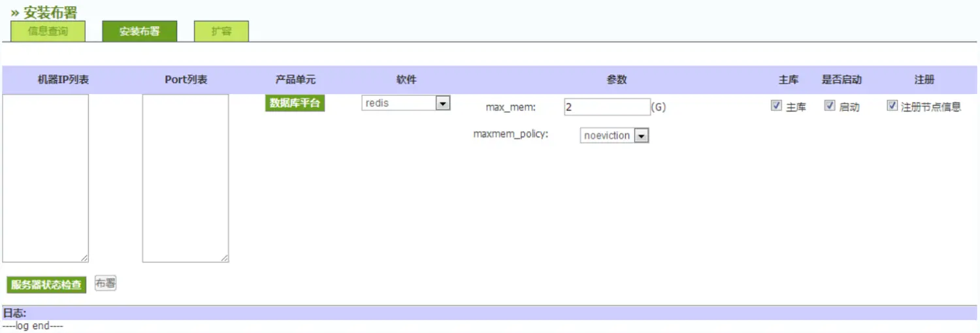This screenshot has height=333, width=980.
Task: Click the 服务器状态检查 button
Action: [46, 285]
